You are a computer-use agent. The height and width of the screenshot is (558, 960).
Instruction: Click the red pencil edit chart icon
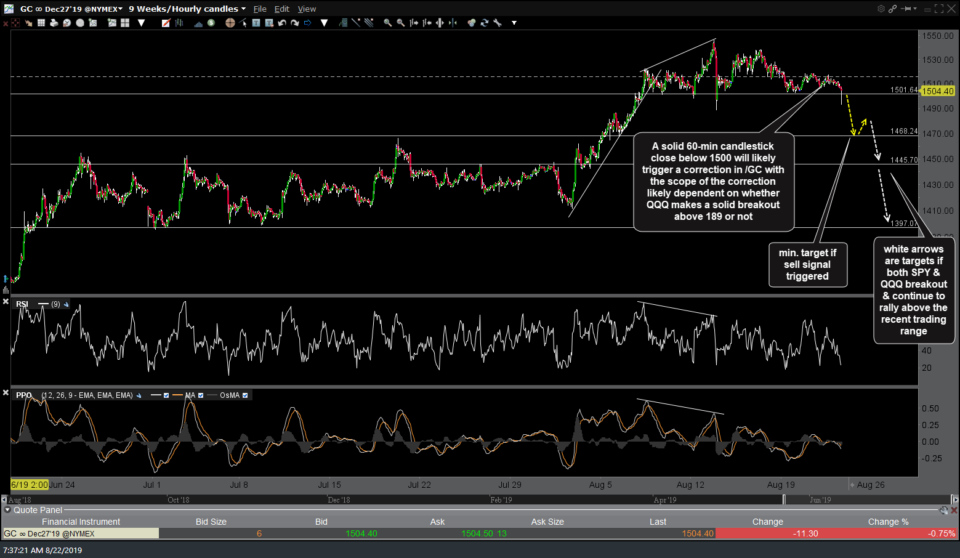tap(166, 23)
